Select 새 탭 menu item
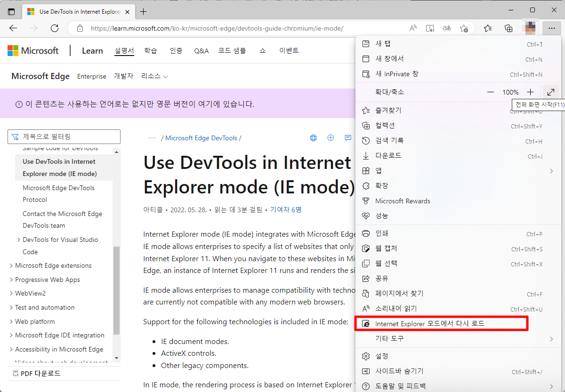Image resolution: width=565 pixels, height=392 pixels. [x=459, y=44]
